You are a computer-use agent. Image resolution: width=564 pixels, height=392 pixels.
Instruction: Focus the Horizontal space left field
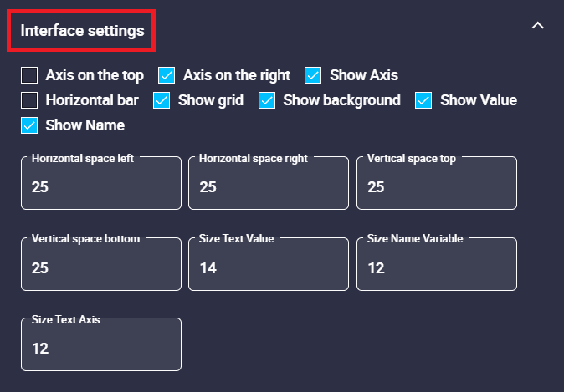tap(101, 186)
